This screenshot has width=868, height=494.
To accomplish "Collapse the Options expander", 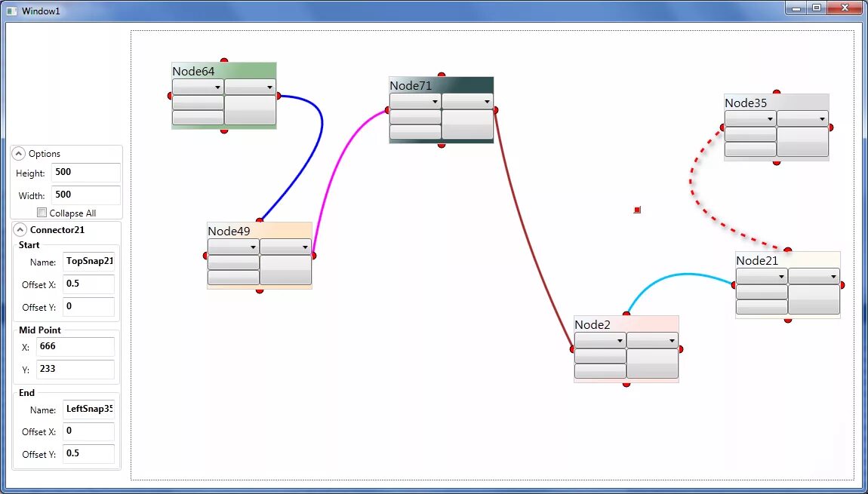I will point(19,154).
